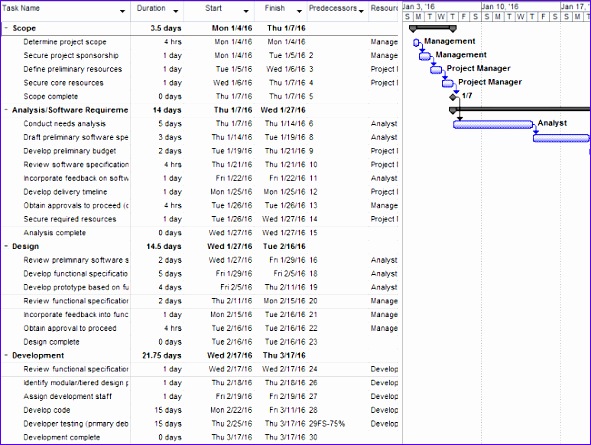Collapse the Development summary task
The width and height of the screenshot is (591, 445).
(6, 355)
